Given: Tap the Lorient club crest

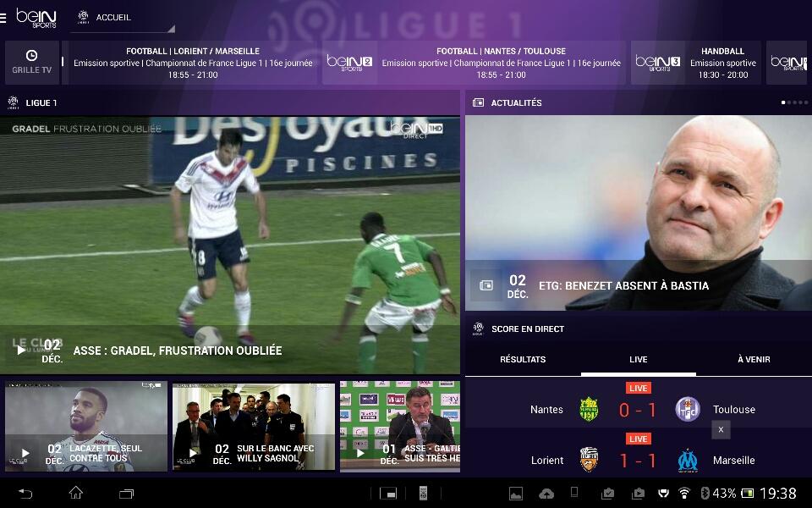Looking at the screenshot, I should pos(589,459).
